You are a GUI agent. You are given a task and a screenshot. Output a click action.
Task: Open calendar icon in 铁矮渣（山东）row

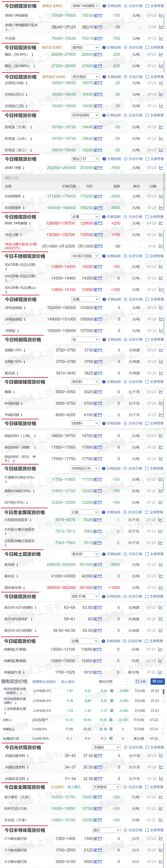point(96,139)
